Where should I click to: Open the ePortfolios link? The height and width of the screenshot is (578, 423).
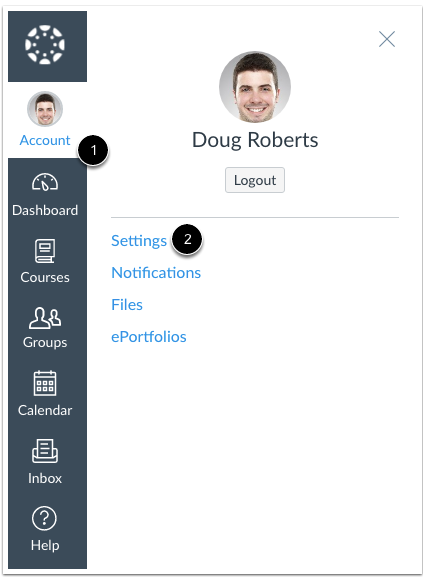tap(149, 337)
